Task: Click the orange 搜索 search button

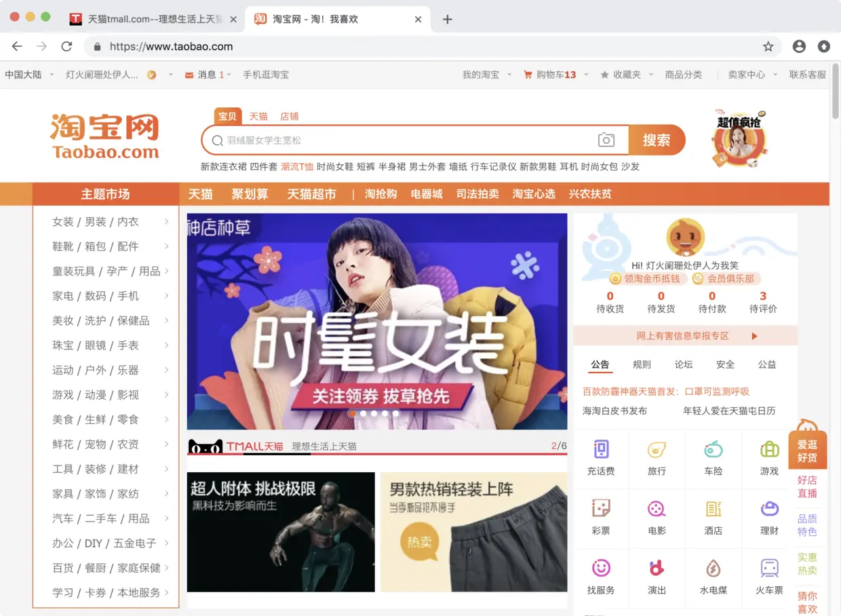Action: pyautogui.click(x=657, y=140)
